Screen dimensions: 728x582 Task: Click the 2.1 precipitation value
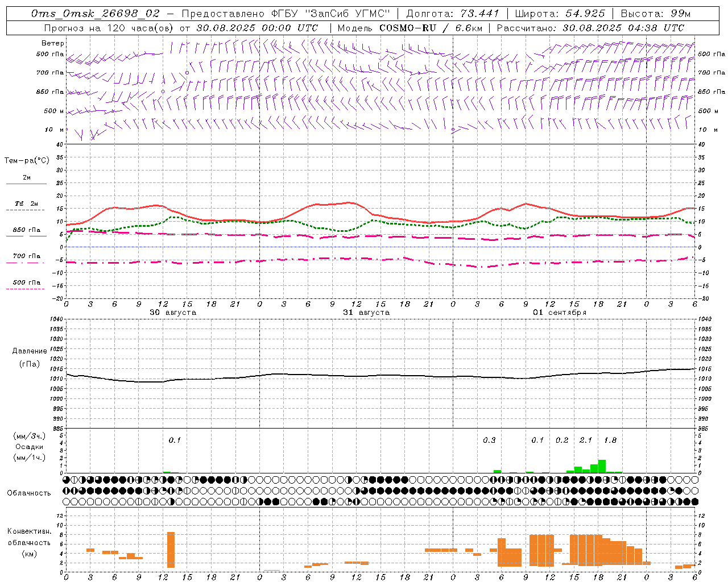coord(586,440)
